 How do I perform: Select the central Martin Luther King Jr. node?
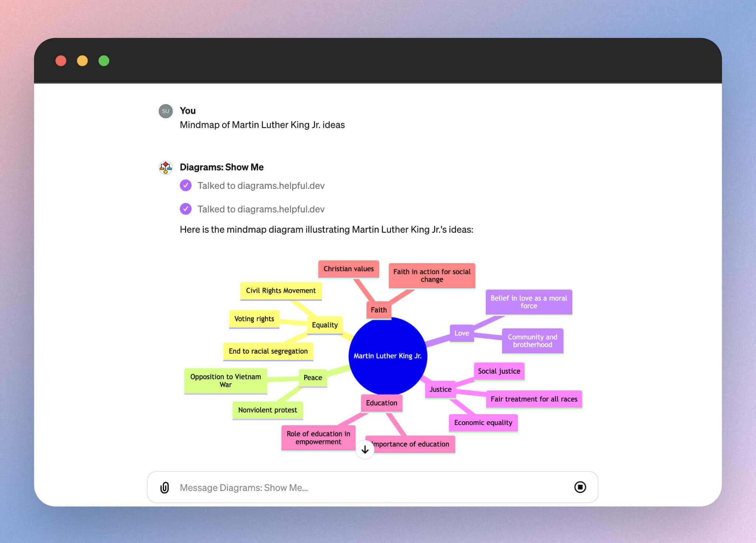coord(388,356)
